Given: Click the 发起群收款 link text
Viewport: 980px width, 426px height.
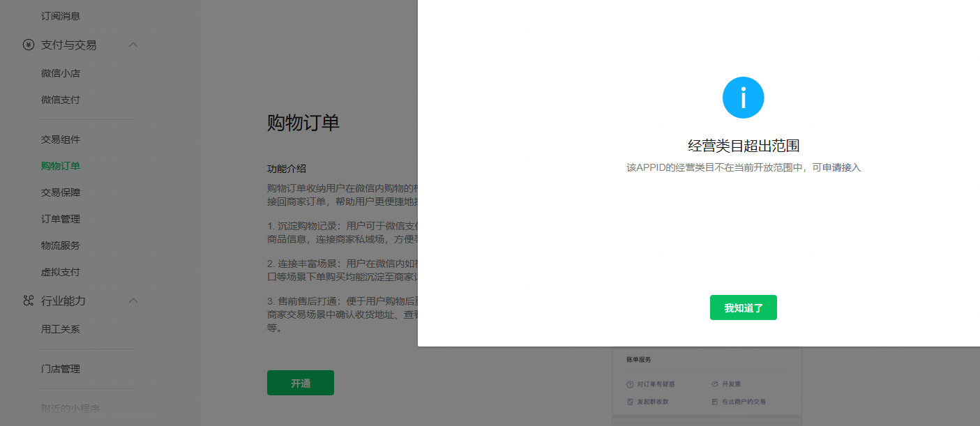Looking at the screenshot, I should (653, 402).
